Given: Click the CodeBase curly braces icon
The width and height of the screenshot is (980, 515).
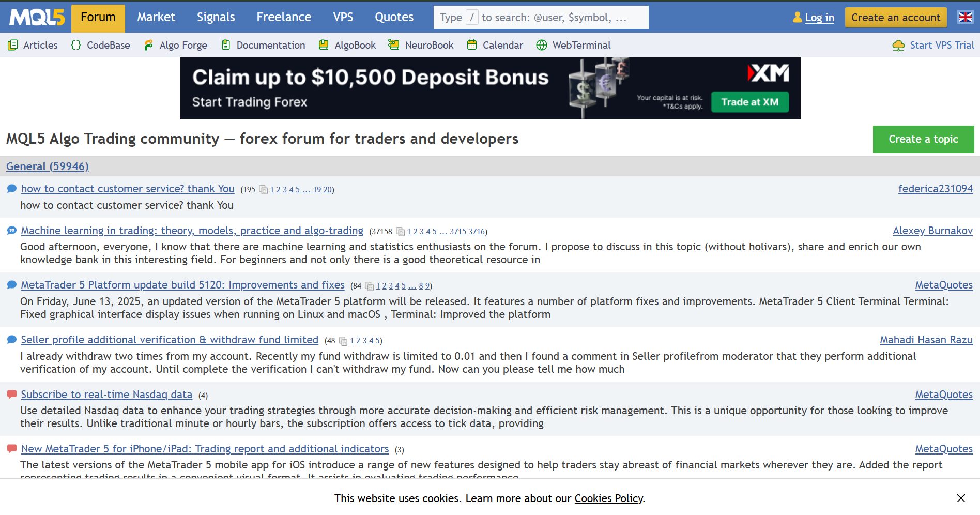Looking at the screenshot, I should [76, 45].
